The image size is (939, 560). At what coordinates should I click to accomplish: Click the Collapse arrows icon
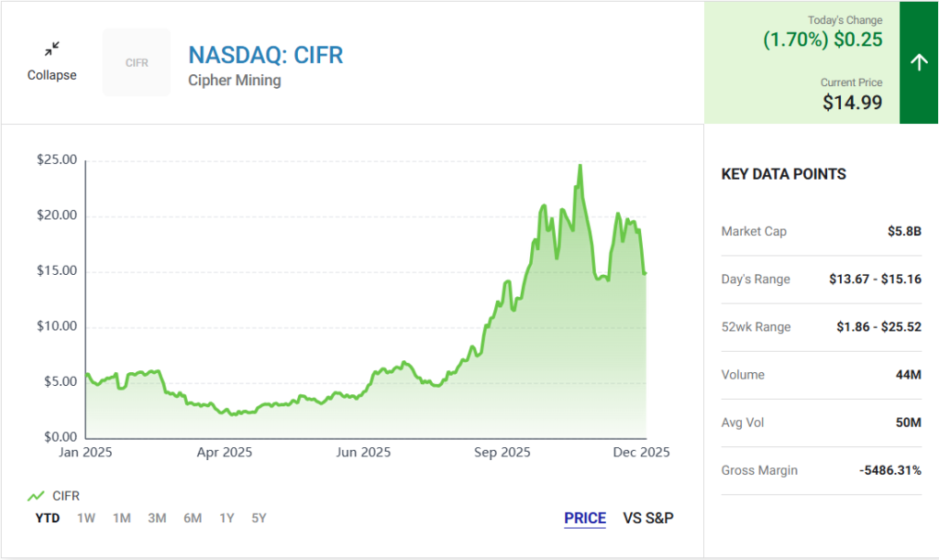coord(52,49)
